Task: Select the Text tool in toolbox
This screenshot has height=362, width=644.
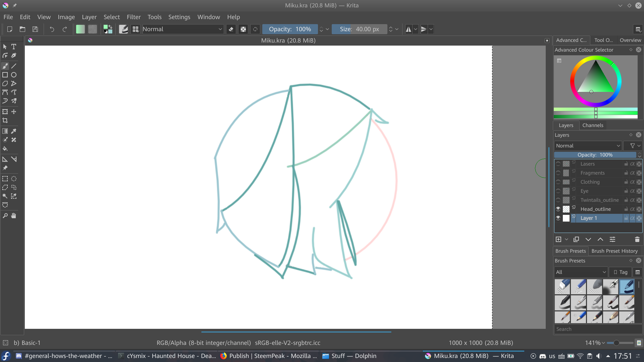Action: [14, 47]
